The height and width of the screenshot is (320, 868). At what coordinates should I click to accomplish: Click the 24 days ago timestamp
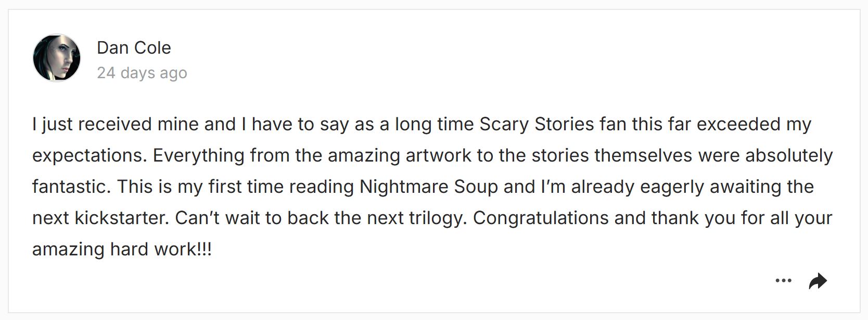142,73
